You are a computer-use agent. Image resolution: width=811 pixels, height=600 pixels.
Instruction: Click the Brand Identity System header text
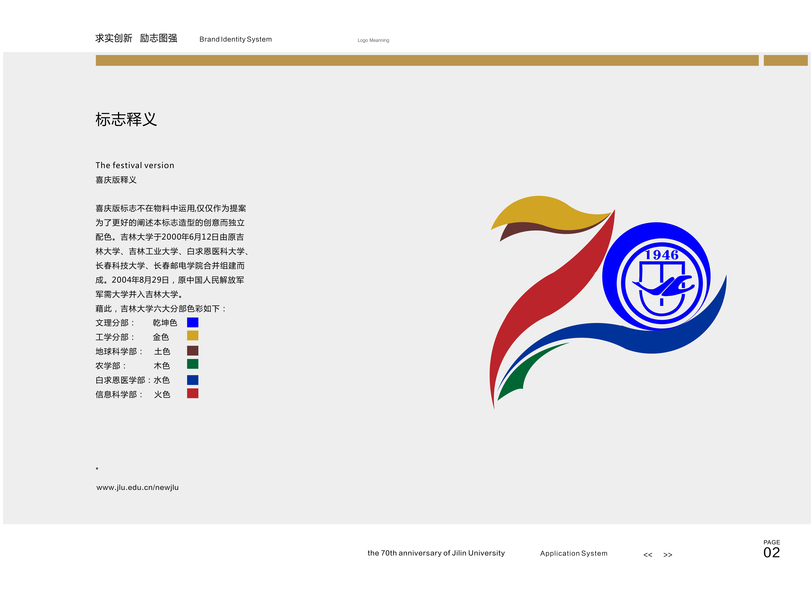pyautogui.click(x=235, y=39)
